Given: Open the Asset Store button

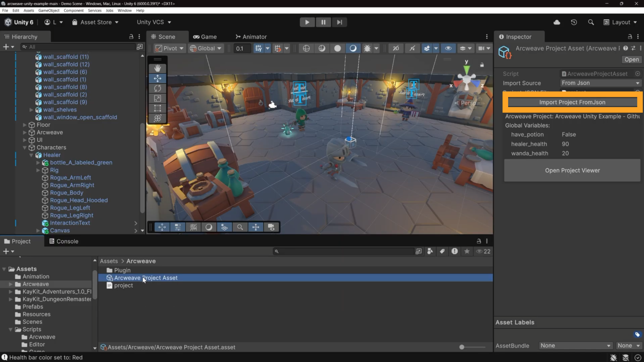Looking at the screenshot, I should 96,22.
